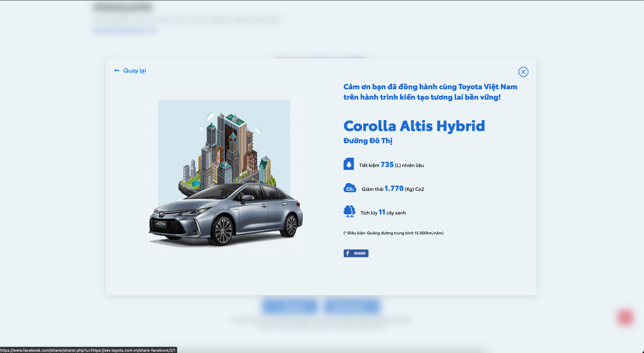Click the green tree accumulation icon
644x353 pixels.
point(349,211)
